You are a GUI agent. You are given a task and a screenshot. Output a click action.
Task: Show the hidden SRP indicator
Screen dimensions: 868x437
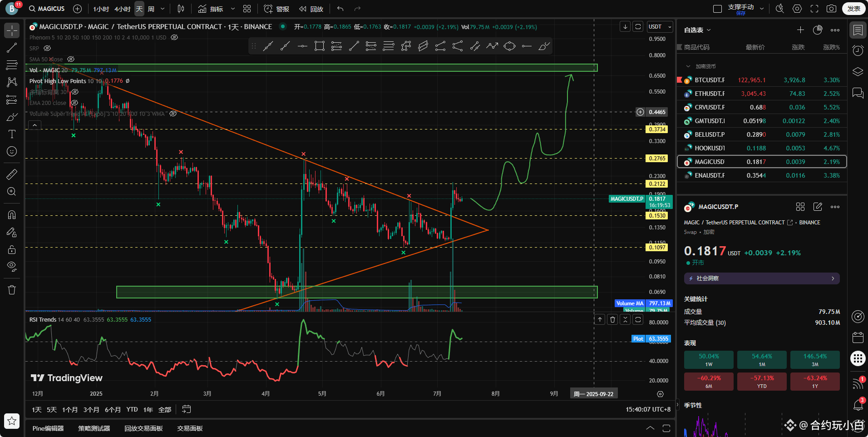coord(47,48)
